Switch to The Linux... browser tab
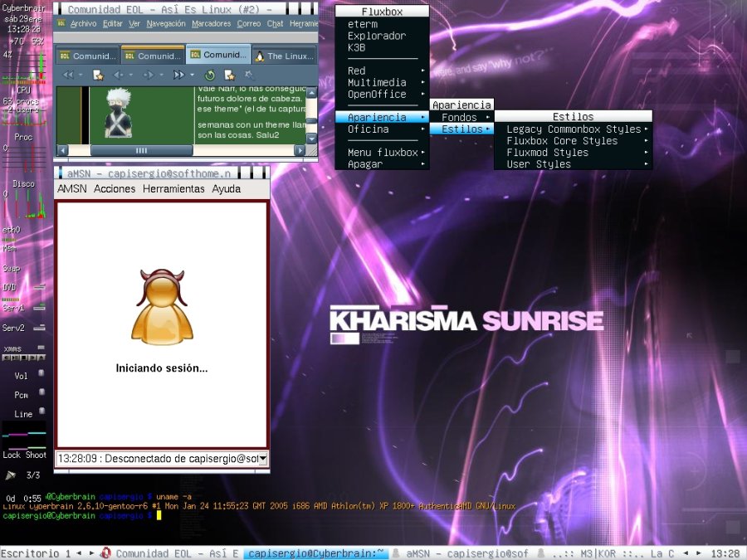This screenshot has height=560, width=747. (x=285, y=56)
